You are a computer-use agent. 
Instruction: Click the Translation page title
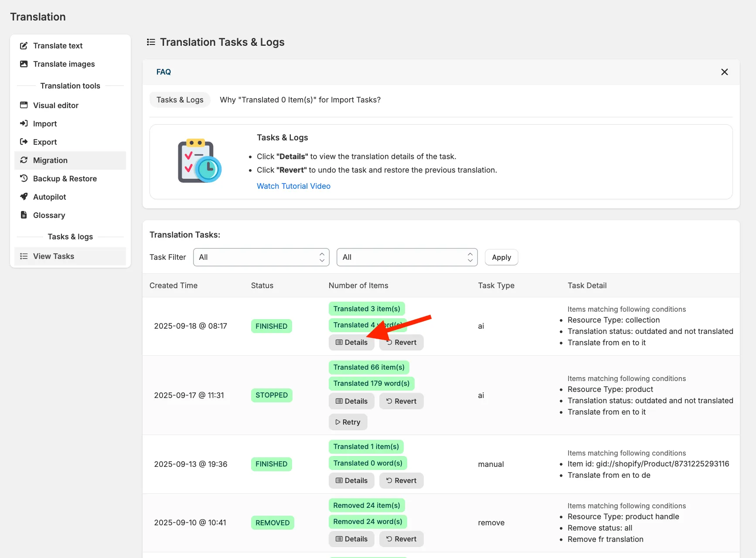coord(38,17)
